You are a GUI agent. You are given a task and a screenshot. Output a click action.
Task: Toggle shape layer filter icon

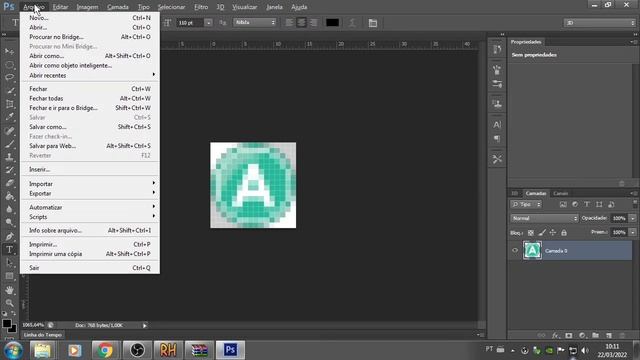(x=599, y=204)
